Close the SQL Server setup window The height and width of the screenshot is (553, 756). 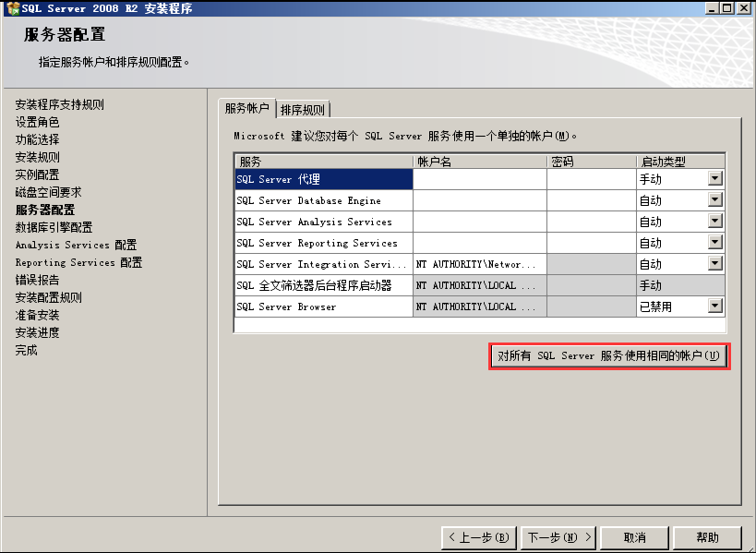pos(744,8)
